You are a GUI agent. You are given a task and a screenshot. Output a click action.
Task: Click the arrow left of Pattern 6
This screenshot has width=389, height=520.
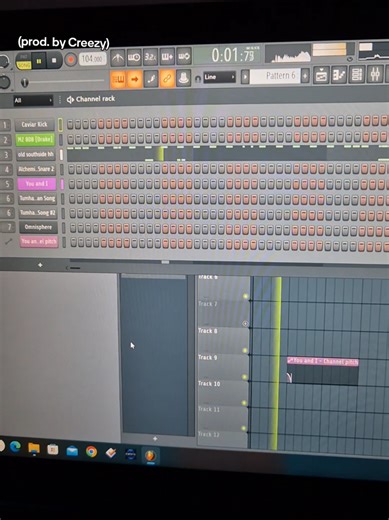coord(245,77)
